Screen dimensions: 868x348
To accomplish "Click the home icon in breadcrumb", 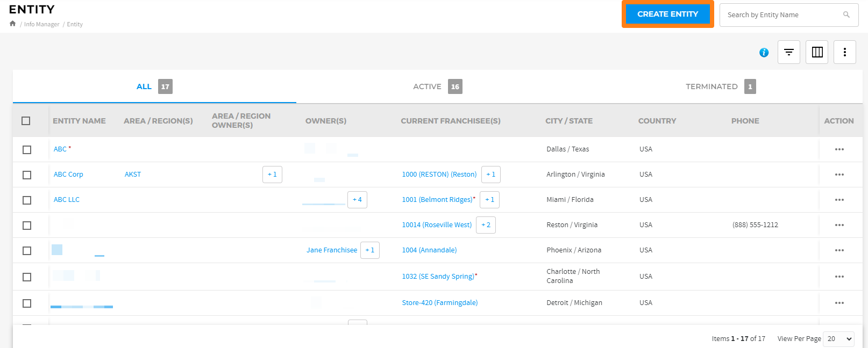I will [12, 24].
